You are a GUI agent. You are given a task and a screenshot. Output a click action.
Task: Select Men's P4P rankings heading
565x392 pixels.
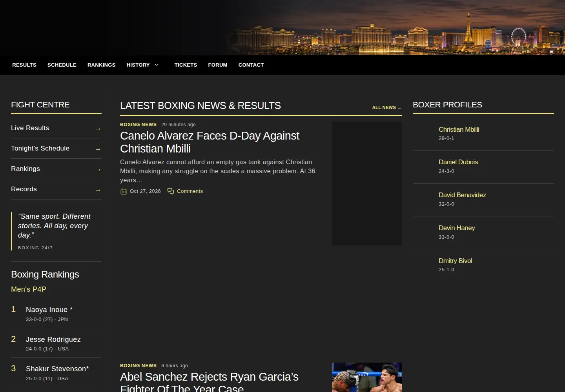pos(29,289)
